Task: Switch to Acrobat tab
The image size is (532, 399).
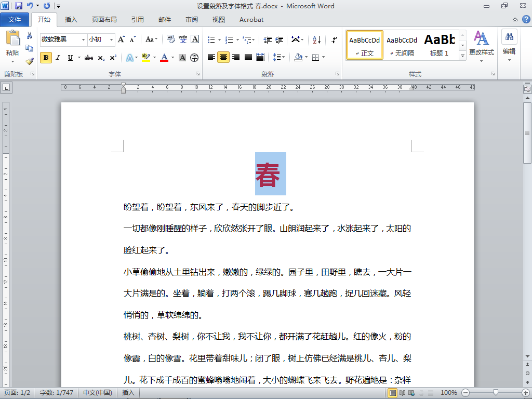Action: pyautogui.click(x=251, y=20)
